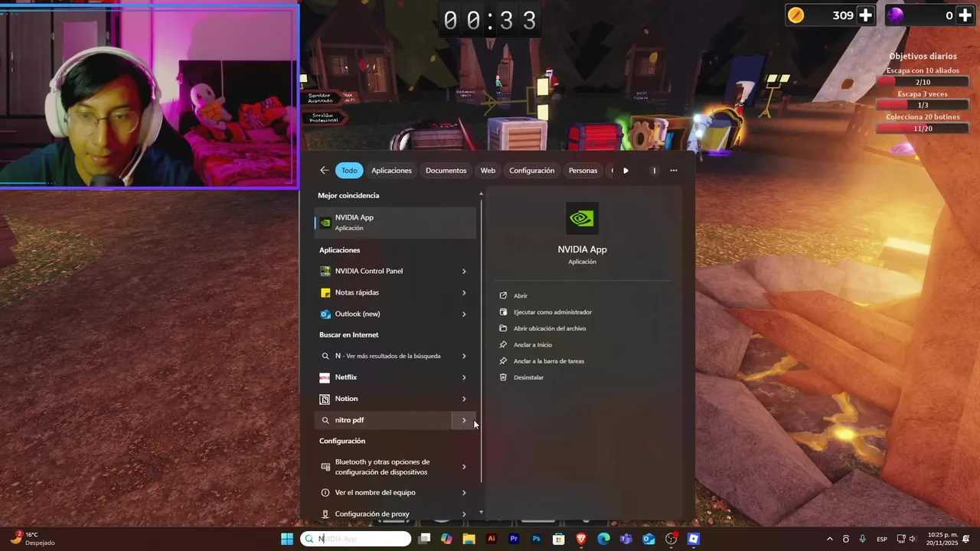
Task: Click the Outlook (new) icon
Action: click(x=325, y=314)
